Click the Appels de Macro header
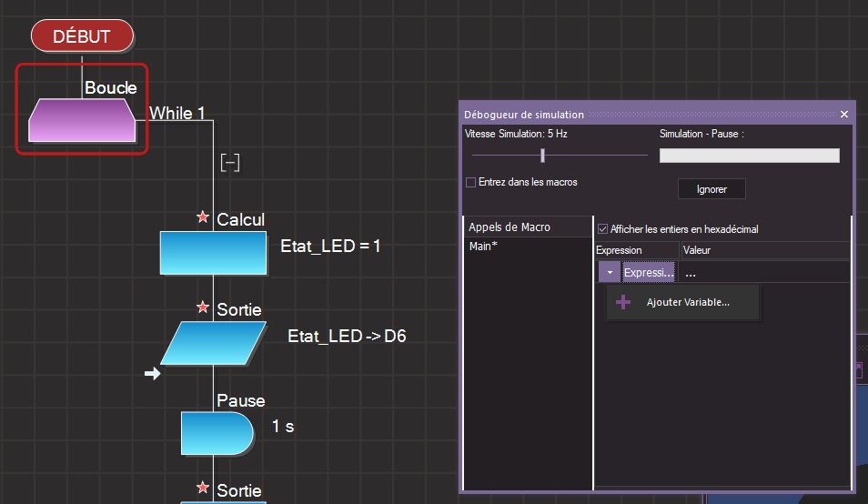This screenshot has height=504, width=868. [x=528, y=227]
